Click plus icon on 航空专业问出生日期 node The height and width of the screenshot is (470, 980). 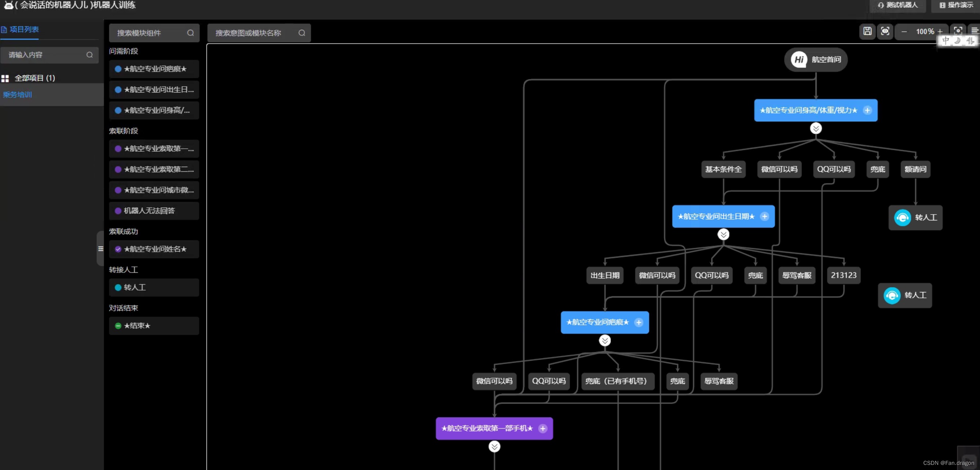(x=764, y=216)
